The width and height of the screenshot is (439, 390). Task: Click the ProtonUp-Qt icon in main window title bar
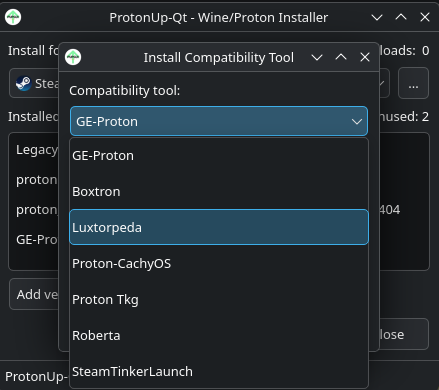[x=13, y=17]
